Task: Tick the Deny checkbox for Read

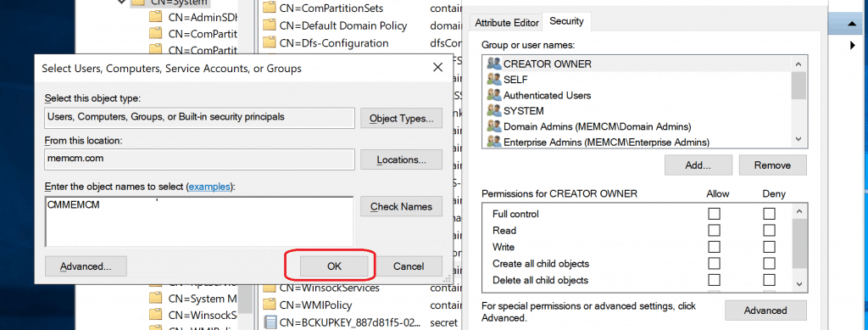Action: pyautogui.click(x=770, y=231)
